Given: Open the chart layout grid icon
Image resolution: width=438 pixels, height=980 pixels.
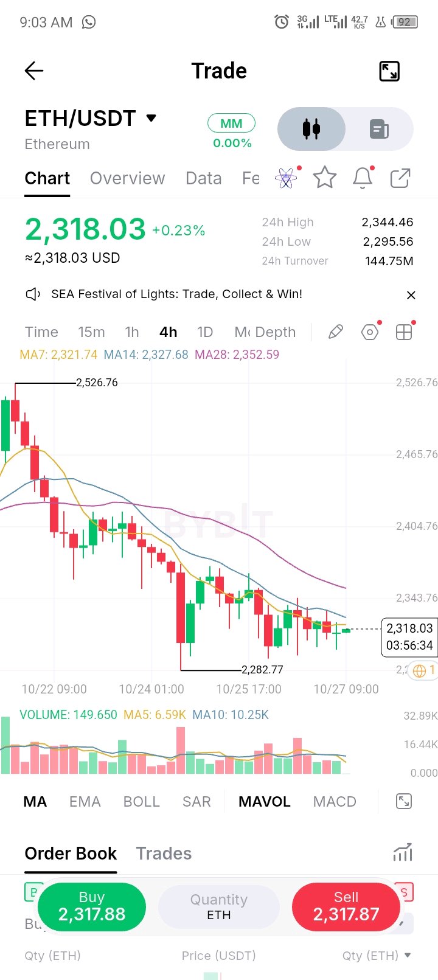Looking at the screenshot, I should (404, 332).
